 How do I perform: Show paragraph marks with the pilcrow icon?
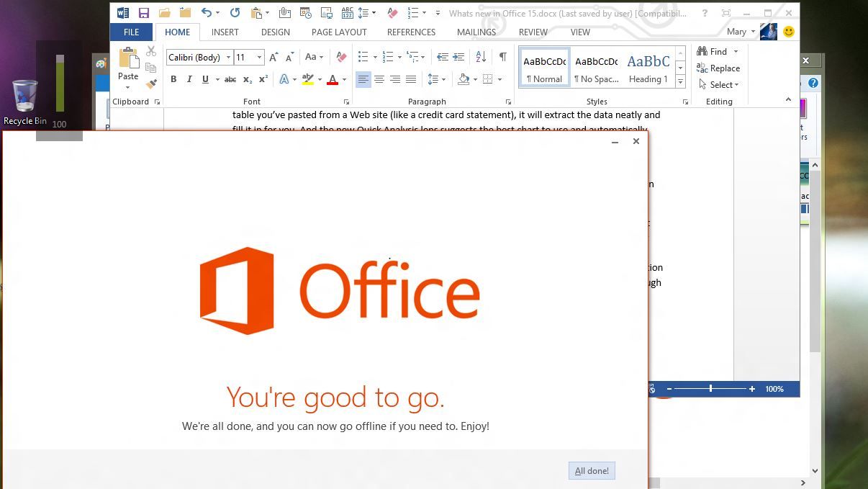502,56
